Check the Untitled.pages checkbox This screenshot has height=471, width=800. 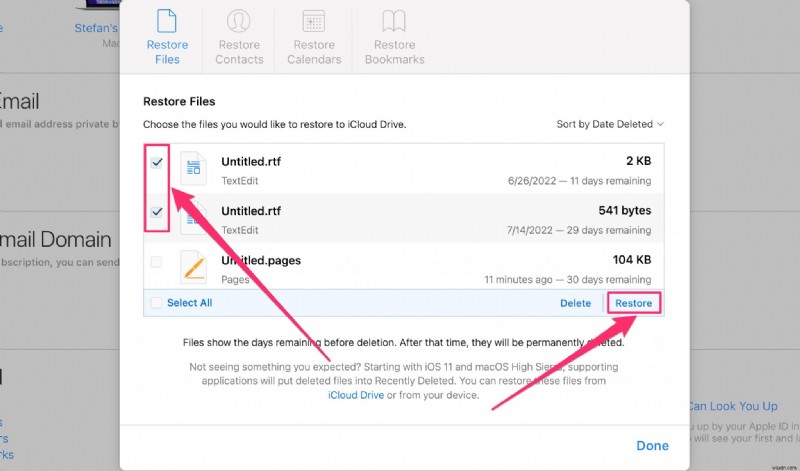(156, 262)
